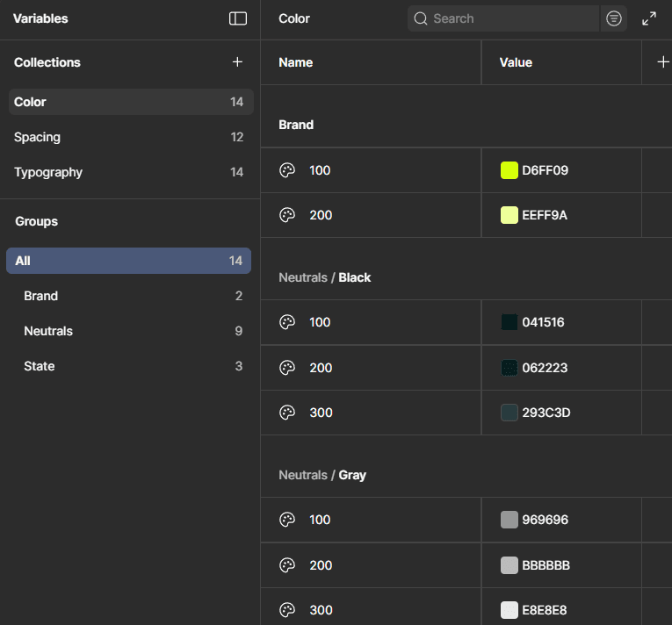The image size is (672, 625).
Task: Focus the Search input field
Action: click(503, 18)
